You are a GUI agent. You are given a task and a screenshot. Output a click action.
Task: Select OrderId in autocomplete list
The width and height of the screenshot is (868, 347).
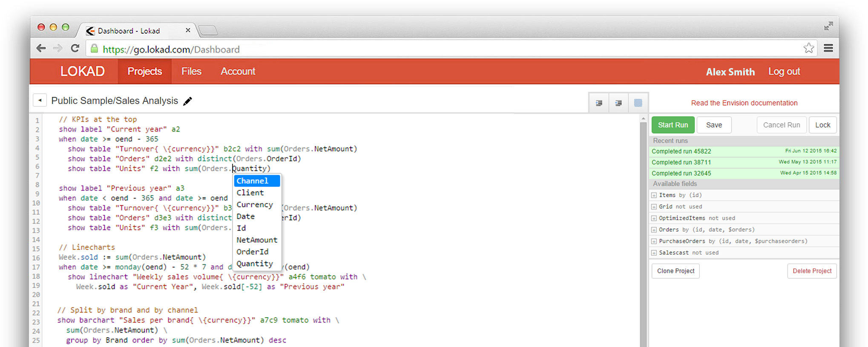coord(257,252)
